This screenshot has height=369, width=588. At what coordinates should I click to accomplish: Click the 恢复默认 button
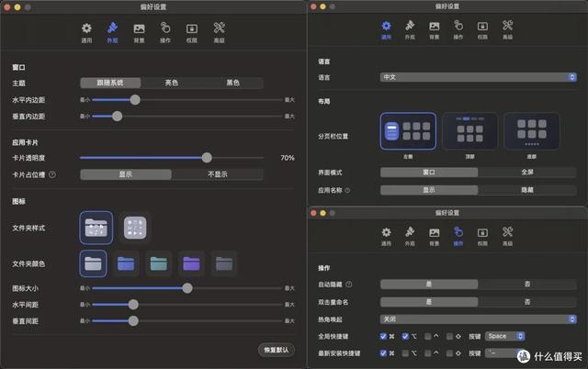click(x=277, y=350)
